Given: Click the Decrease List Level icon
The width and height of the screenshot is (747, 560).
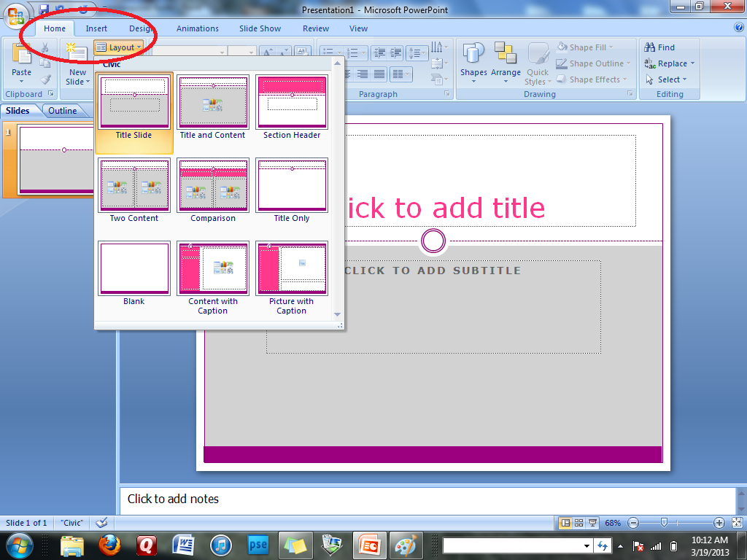Looking at the screenshot, I should tap(379, 52).
